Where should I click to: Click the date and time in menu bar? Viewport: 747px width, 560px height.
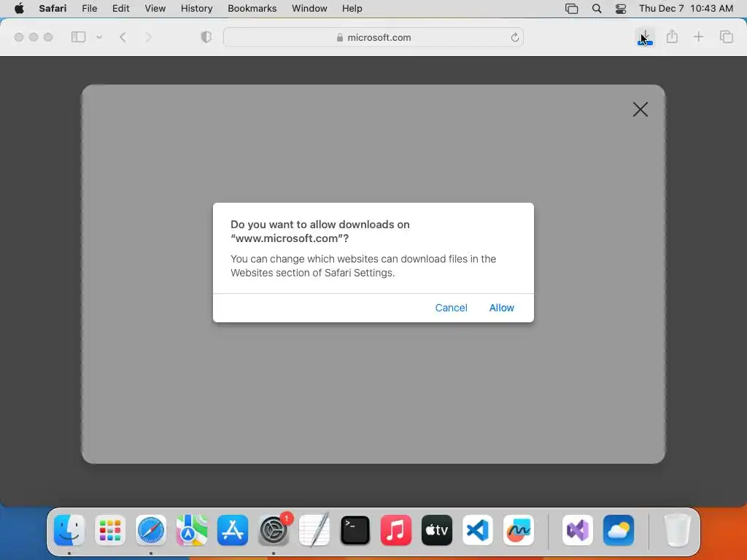(x=686, y=9)
